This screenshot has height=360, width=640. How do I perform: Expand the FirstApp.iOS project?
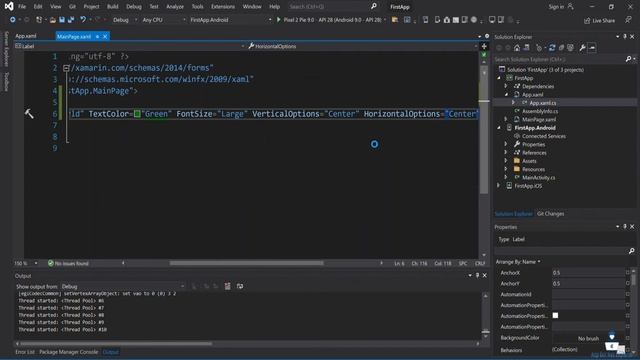point(499,186)
